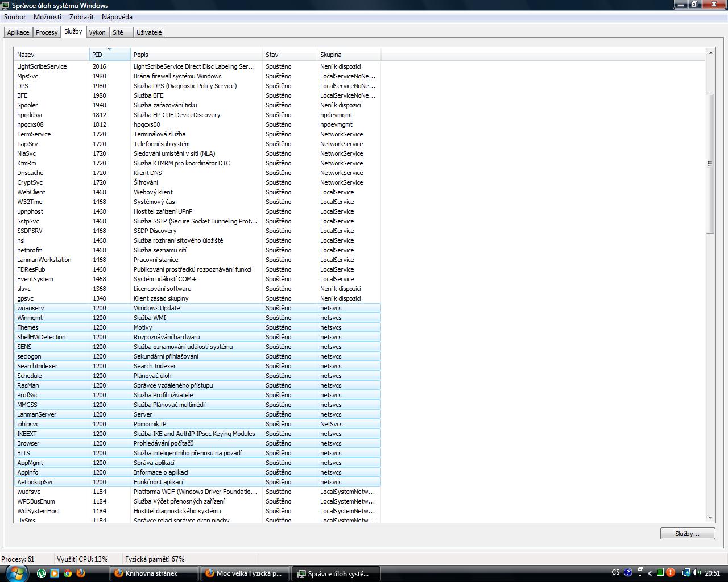Select the WdiSystemHost service row
Screen dimensions: 728x582
(197, 511)
